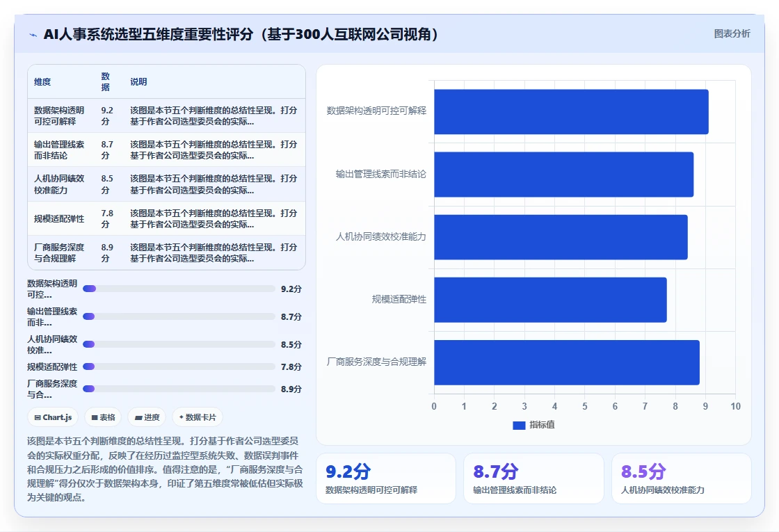This screenshot has height=532, width=779.
Task: Click the 7.8分 progress value label
Action: pos(291,366)
